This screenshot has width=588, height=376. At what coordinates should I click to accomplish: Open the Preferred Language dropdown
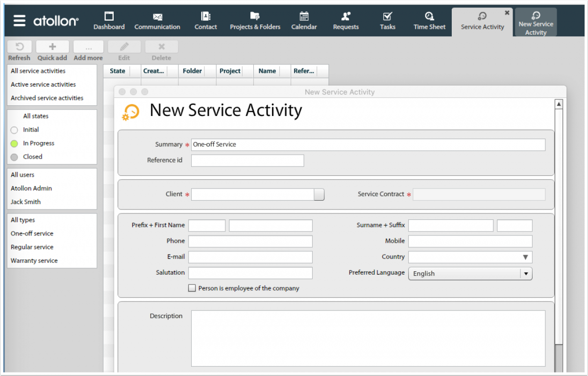click(x=526, y=274)
